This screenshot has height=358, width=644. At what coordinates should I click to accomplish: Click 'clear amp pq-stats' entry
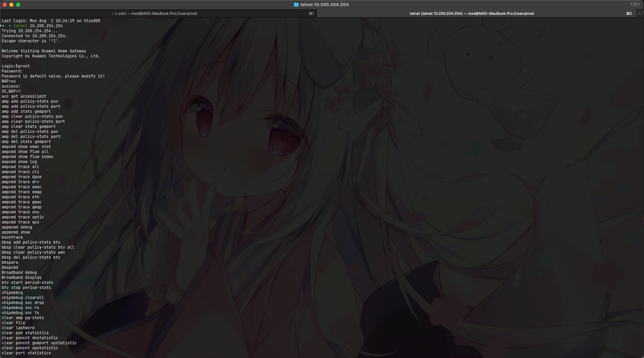click(x=23, y=318)
